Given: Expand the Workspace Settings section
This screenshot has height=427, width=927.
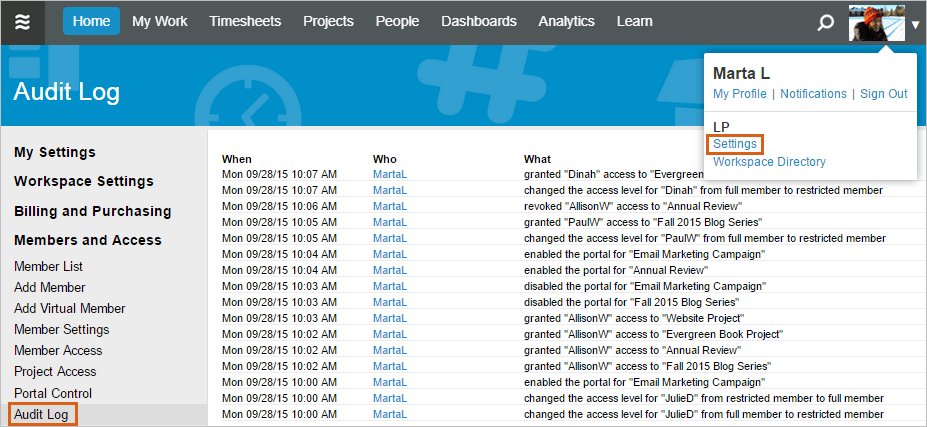Looking at the screenshot, I should [x=84, y=181].
